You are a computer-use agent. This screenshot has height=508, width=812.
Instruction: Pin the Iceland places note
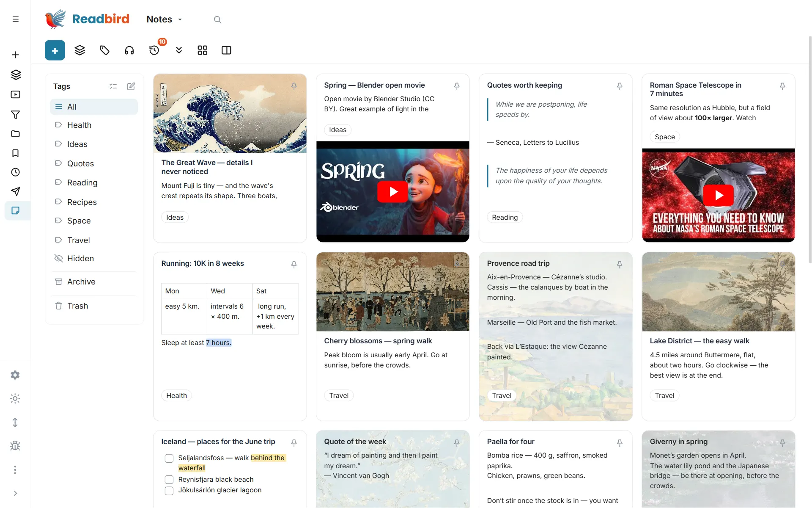pyautogui.click(x=294, y=443)
